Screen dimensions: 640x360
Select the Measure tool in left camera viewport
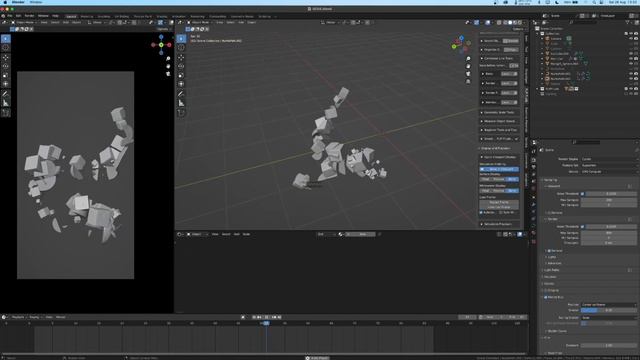pos(6,103)
